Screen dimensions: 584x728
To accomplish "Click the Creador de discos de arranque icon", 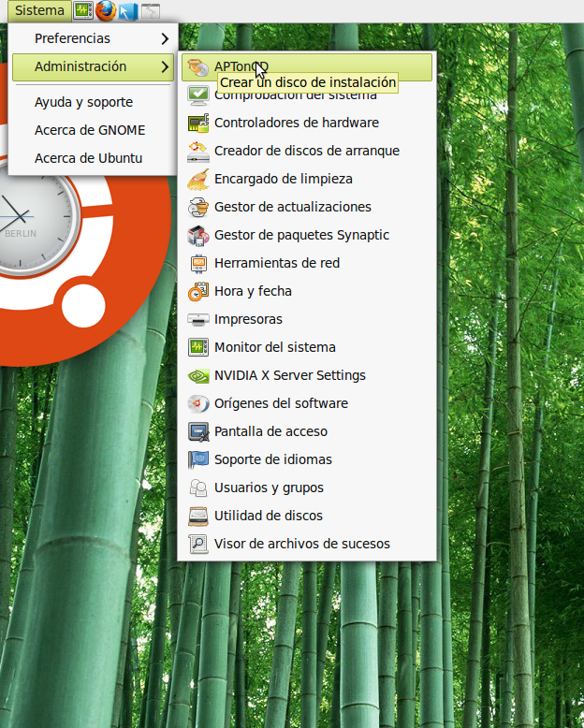I will coord(198,152).
